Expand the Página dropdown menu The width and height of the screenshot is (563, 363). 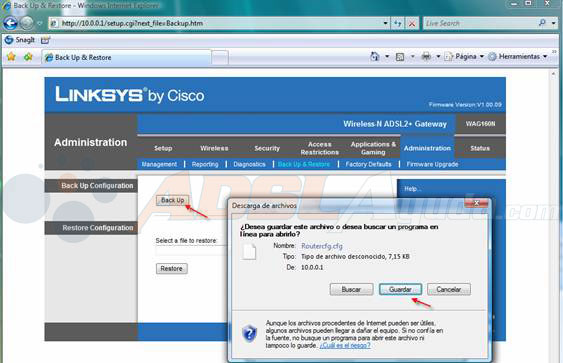(464, 56)
